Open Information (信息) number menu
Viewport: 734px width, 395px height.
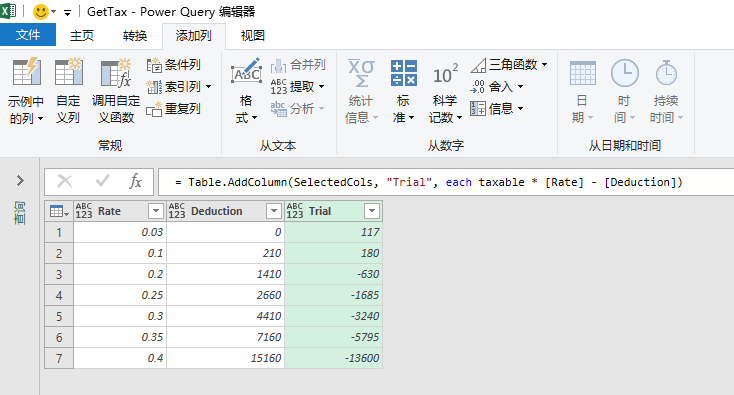496,109
